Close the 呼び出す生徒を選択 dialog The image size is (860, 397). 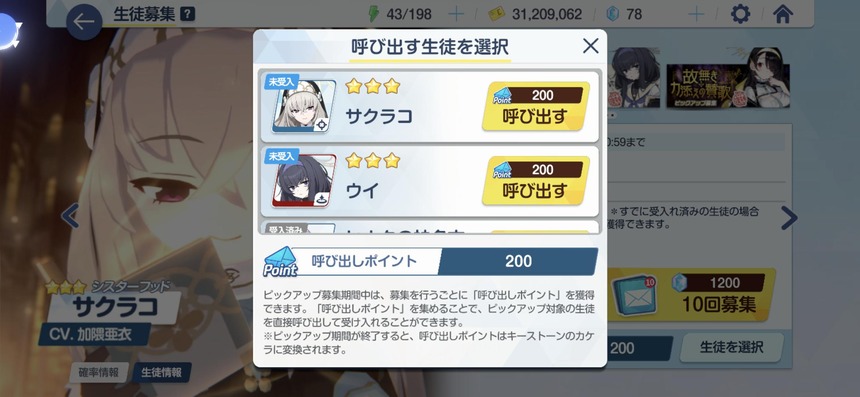[x=590, y=46]
